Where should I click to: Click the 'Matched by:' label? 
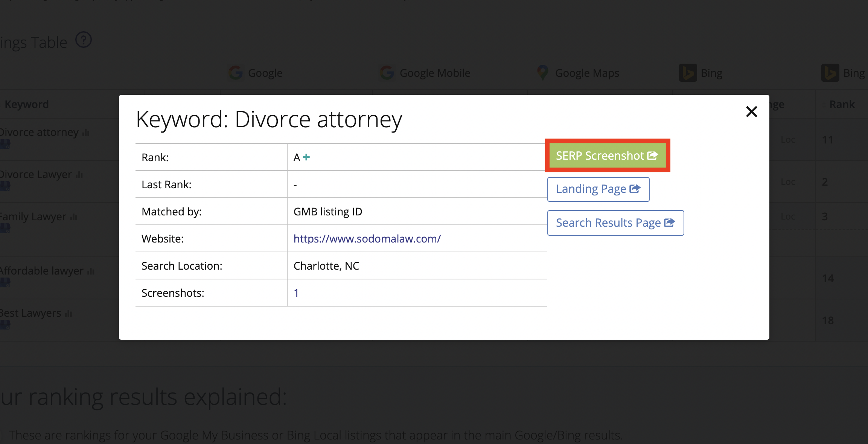[x=172, y=212]
